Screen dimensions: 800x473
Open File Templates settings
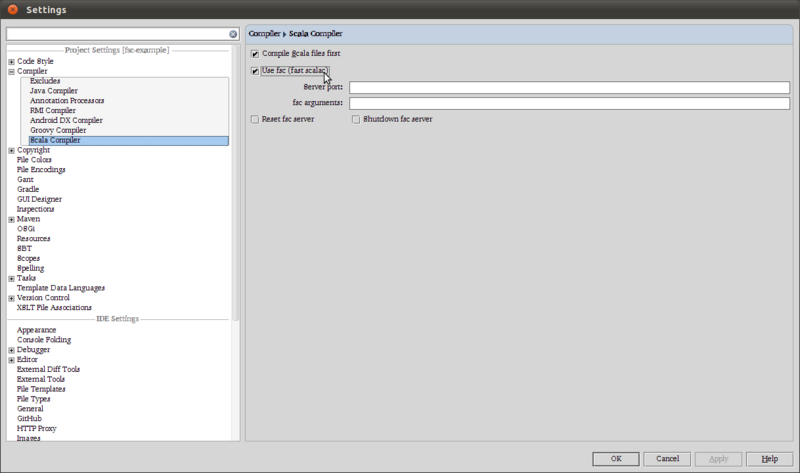pyautogui.click(x=41, y=389)
